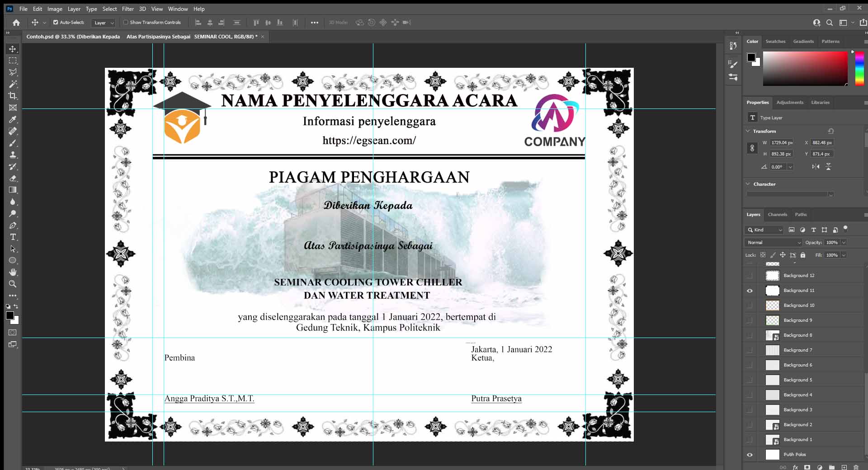Toggle the Auto-Select checkbox

pyautogui.click(x=56, y=22)
